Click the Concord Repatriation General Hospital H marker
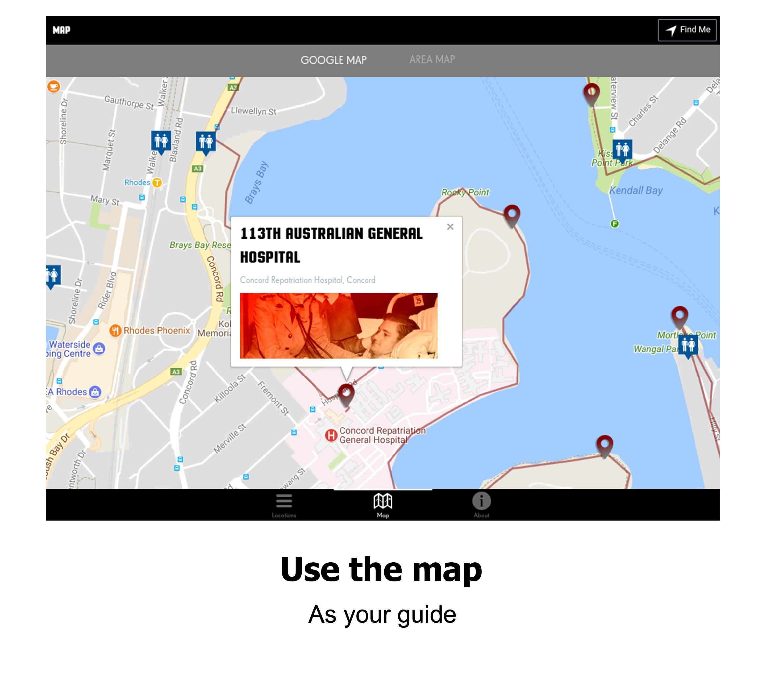Image resolution: width=784 pixels, height=674 pixels. point(331,435)
